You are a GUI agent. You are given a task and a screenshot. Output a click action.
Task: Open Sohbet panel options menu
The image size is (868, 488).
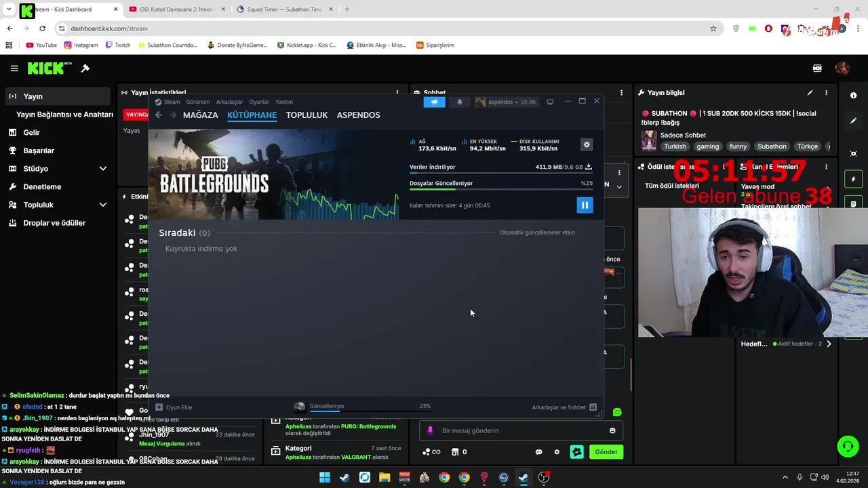click(x=621, y=93)
